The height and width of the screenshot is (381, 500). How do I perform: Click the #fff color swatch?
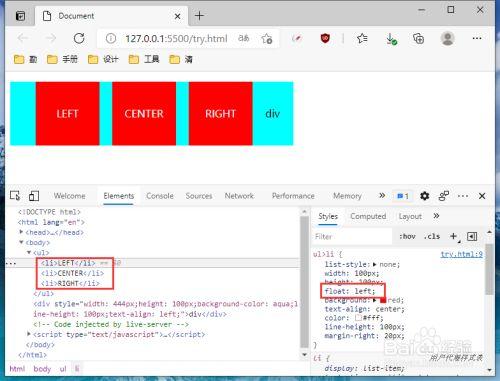358,318
